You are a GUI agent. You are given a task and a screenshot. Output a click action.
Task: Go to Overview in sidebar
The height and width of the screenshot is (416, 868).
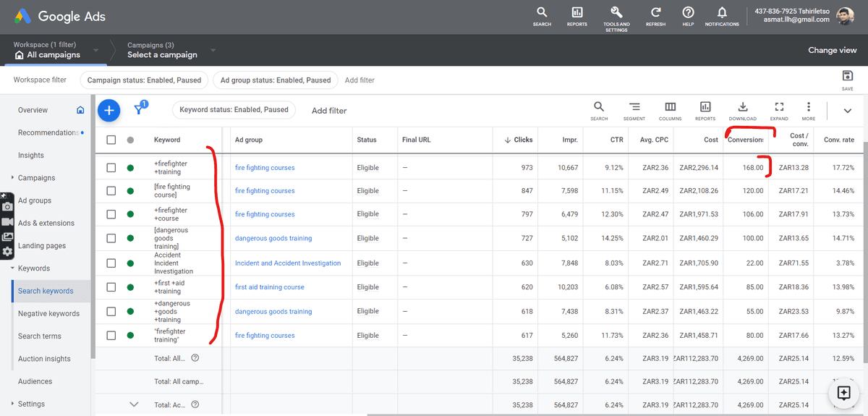(x=33, y=110)
